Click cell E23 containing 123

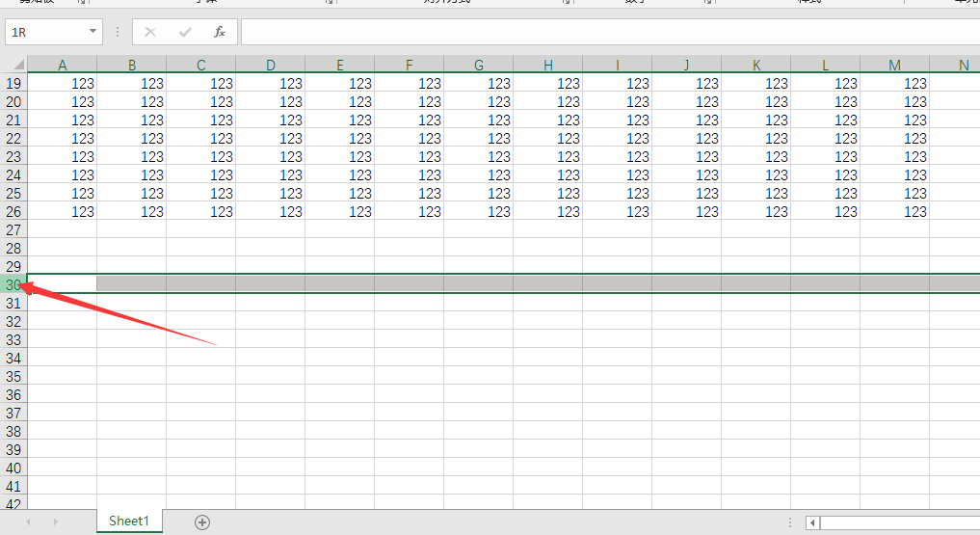pos(340,156)
